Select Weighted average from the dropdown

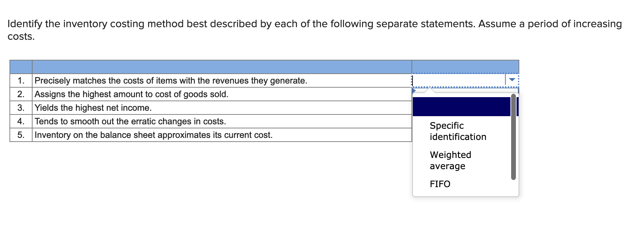(450, 160)
